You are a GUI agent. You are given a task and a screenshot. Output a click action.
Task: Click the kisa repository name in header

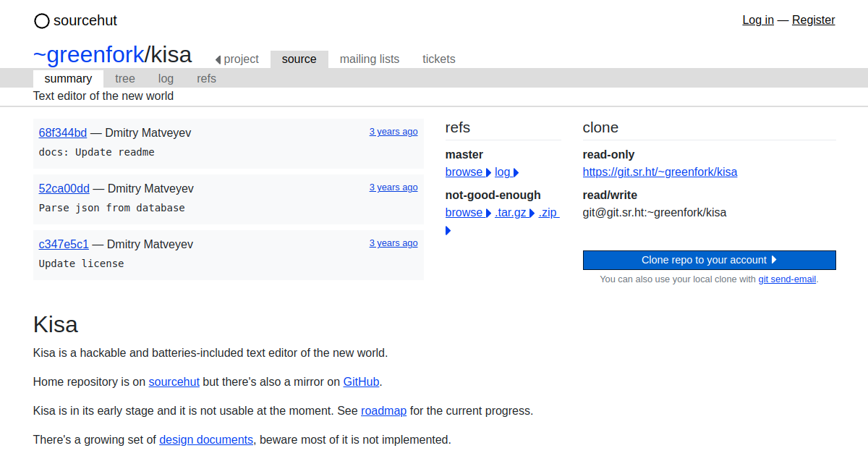171,54
